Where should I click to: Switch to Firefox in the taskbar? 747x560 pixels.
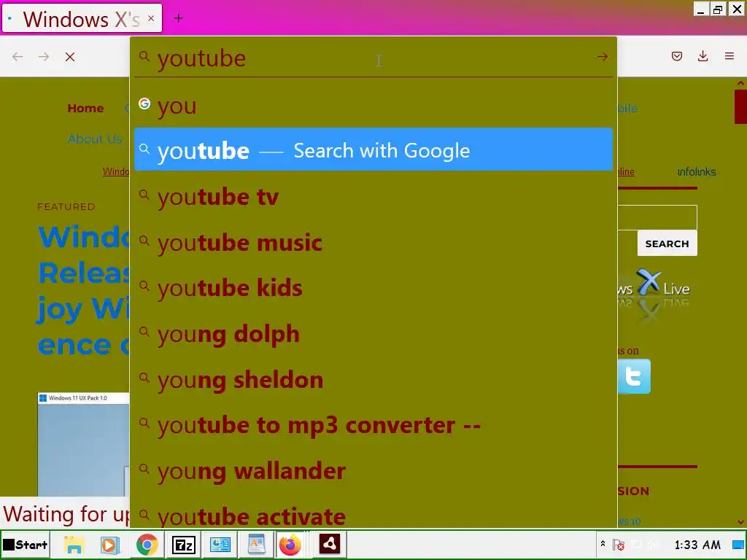[x=290, y=544]
